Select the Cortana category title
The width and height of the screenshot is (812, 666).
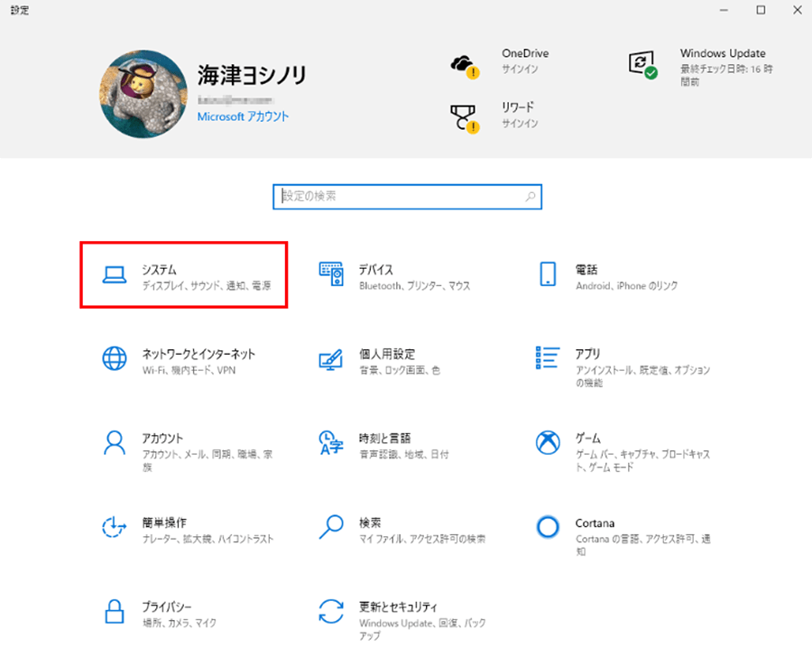pyautogui.click(x=595, y=523)
